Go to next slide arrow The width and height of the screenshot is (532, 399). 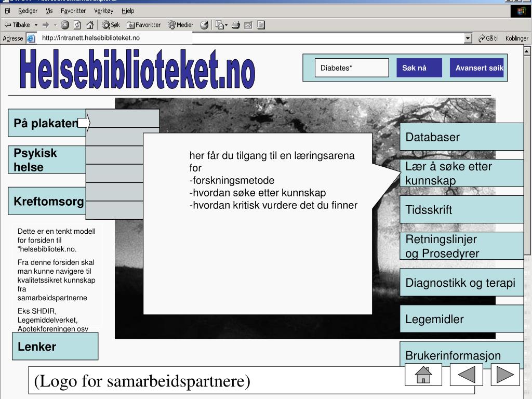click(x=505, y=375)
